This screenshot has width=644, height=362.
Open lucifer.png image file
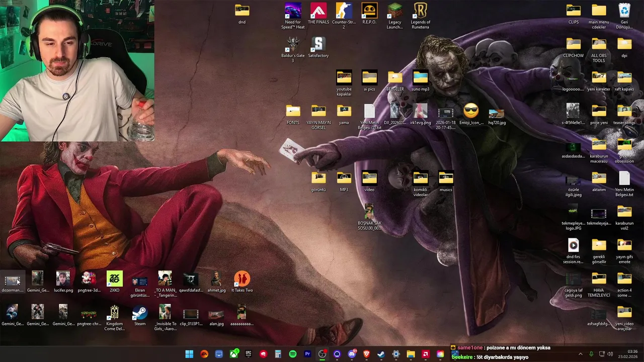click(x=63, y=282)
